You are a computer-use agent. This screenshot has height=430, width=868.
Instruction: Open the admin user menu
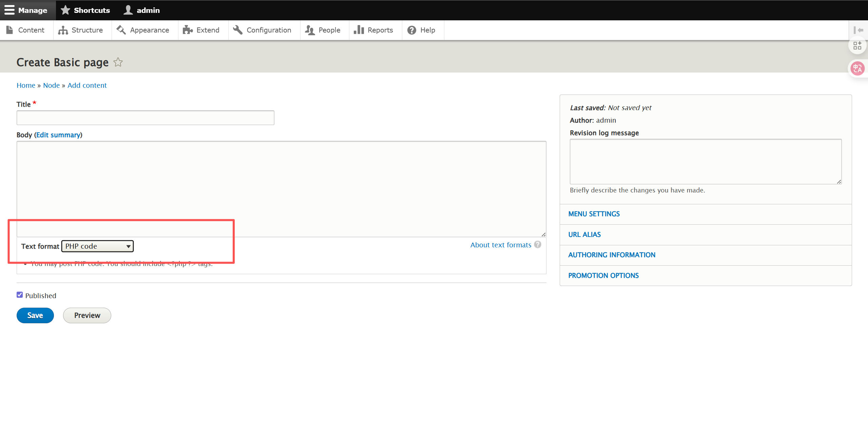[x=142, y=10]
